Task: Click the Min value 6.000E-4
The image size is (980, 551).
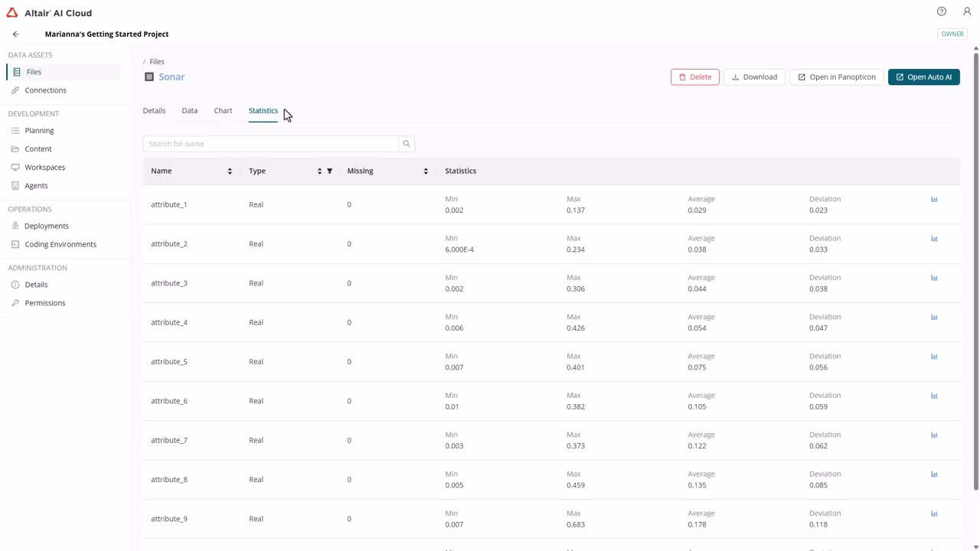Action: [459, 249]
